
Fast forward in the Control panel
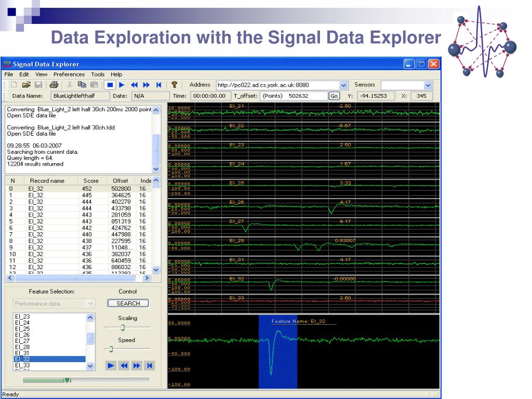(137, 365)
